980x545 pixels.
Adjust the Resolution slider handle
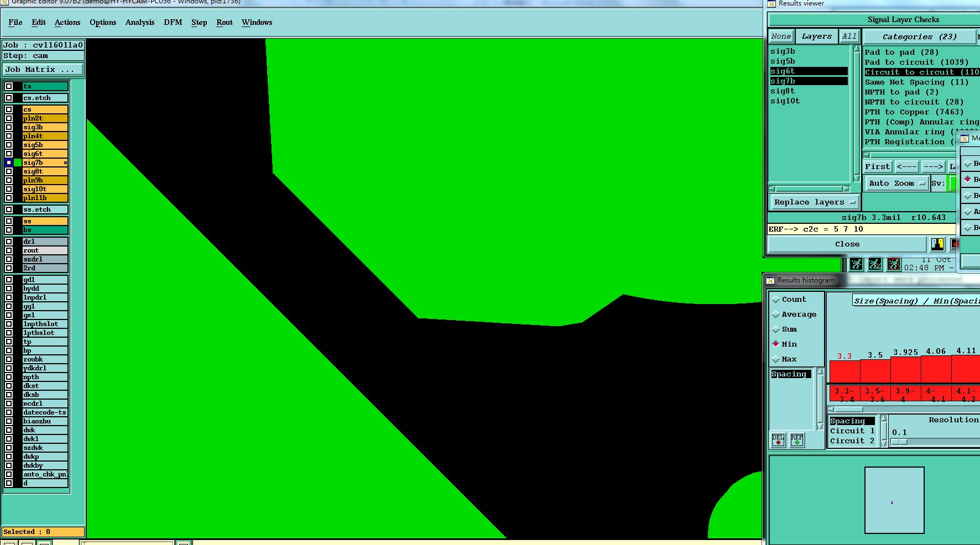click(x=900, y=442)
